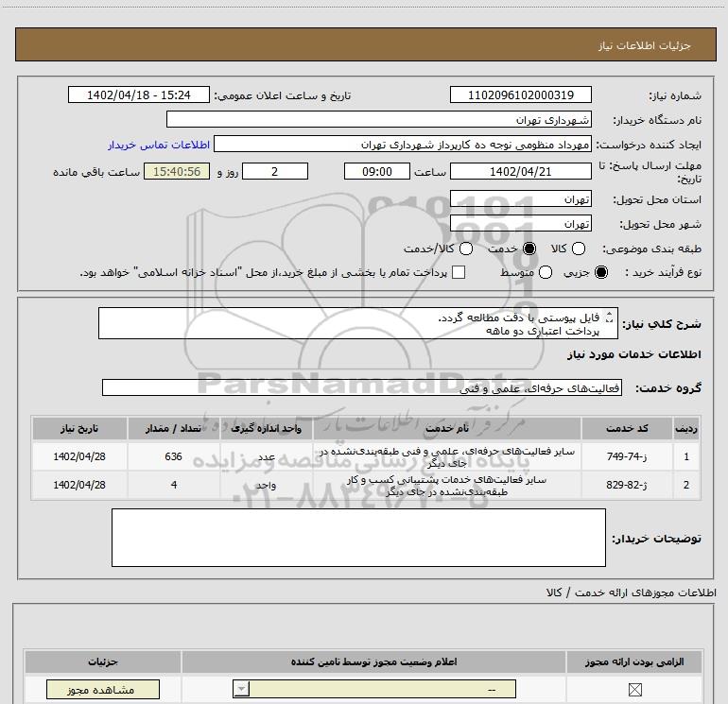
Task: Click service code ژ-82-829 cell
Action: [627, 485]
